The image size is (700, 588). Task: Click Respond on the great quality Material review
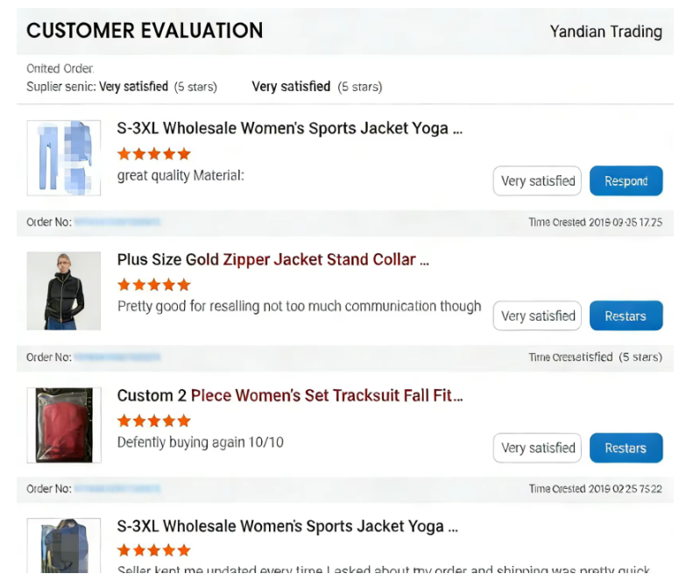626,181
